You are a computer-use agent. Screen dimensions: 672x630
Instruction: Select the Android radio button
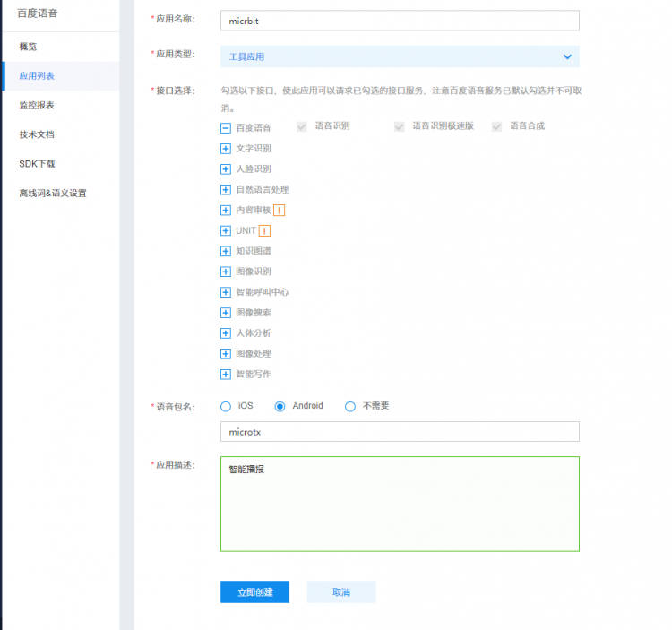pos(280,406)
